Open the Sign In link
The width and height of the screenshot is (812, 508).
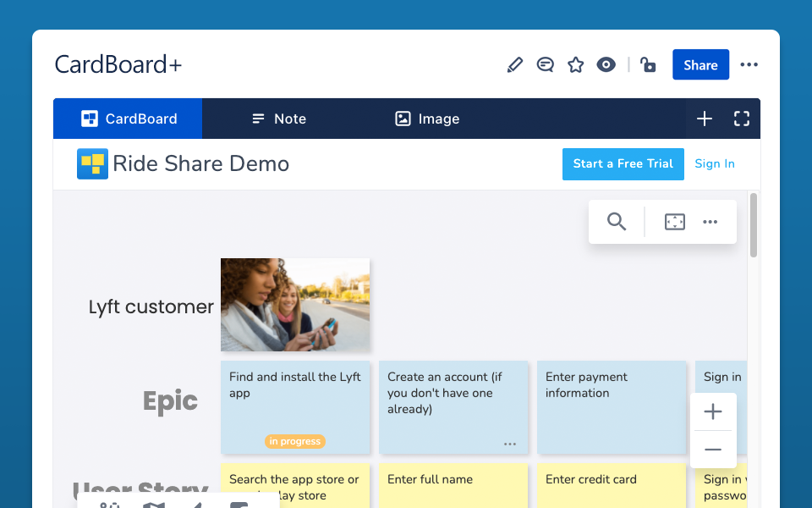coord(715,163)
